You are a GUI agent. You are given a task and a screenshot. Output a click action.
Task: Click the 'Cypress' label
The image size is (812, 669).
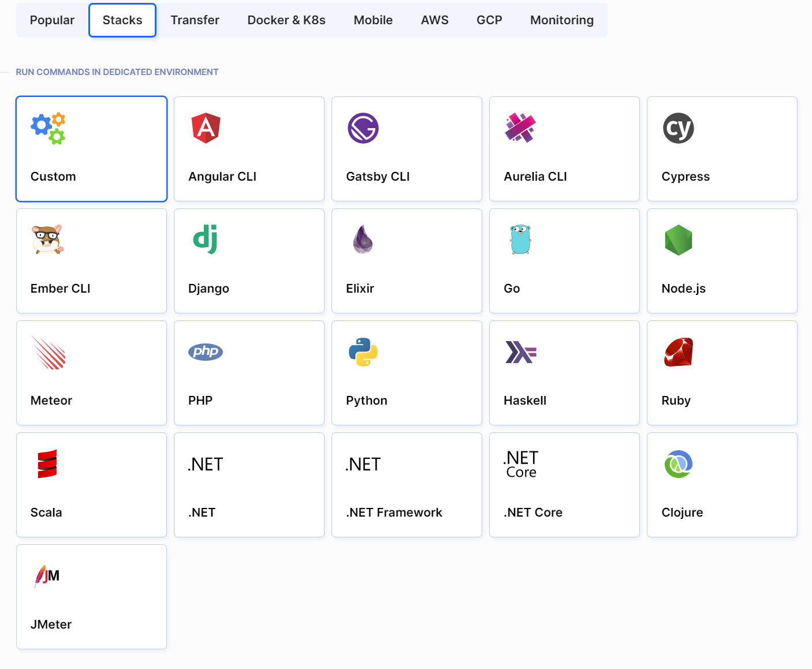(686, 177)
